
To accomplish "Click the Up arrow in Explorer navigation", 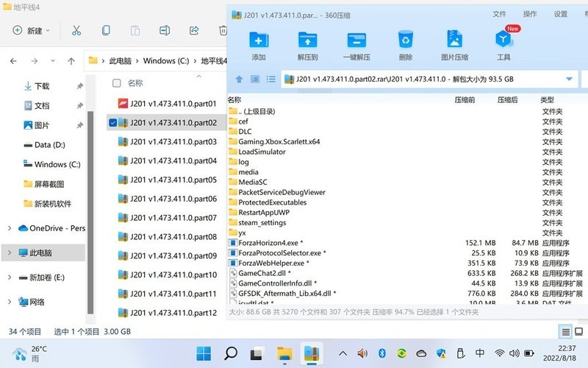I will click(71, 61).
